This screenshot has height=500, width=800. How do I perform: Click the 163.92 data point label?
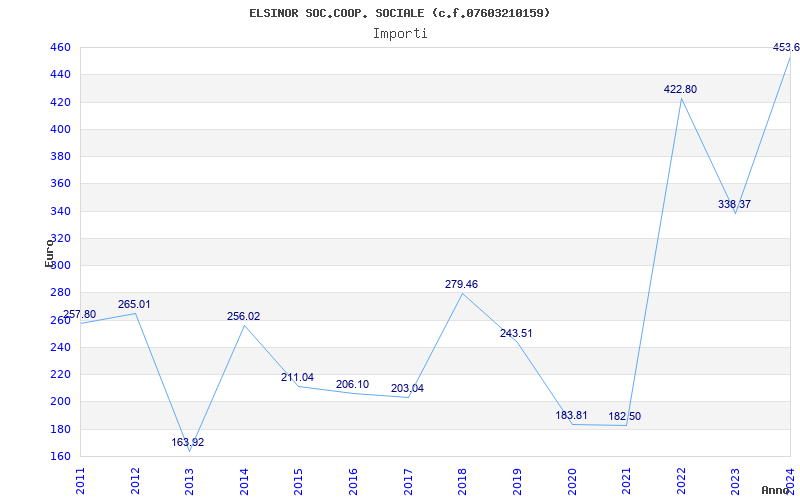tap(187, 442)
